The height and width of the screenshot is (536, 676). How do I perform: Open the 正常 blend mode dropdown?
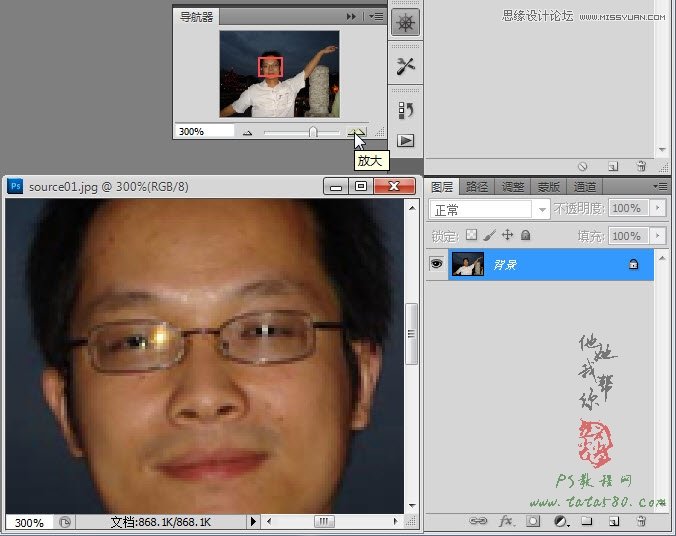click(x=488, y=209)
